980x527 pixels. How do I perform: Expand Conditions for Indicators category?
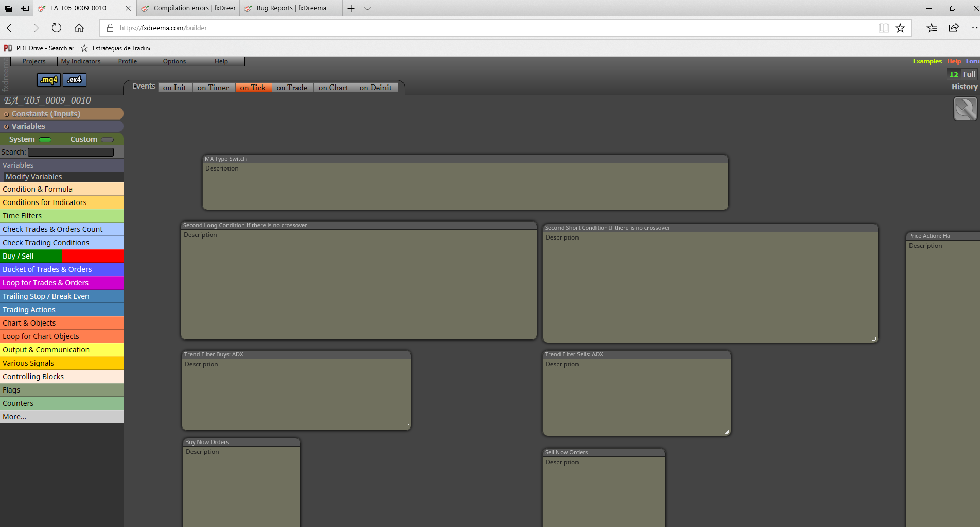tap(62, 202)
